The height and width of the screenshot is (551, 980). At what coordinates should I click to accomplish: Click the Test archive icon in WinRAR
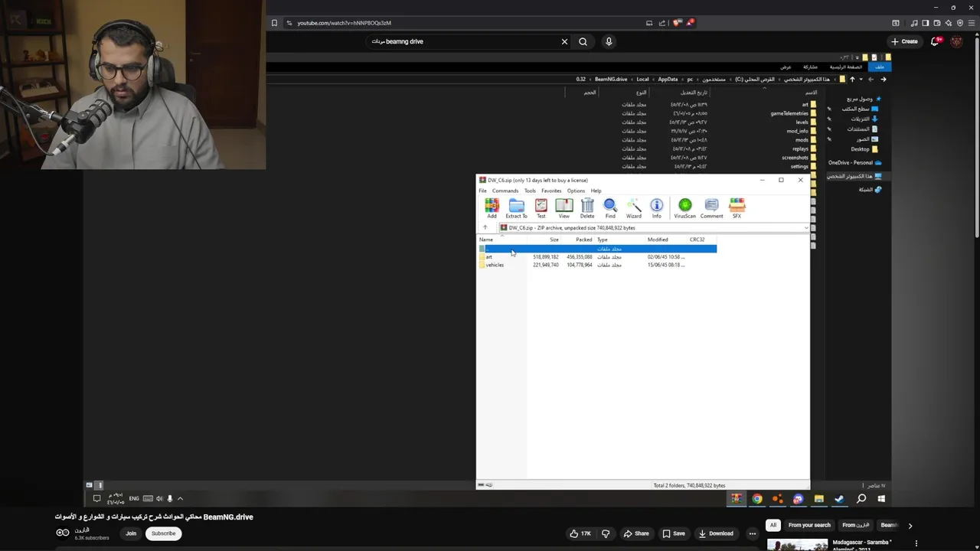541,208
